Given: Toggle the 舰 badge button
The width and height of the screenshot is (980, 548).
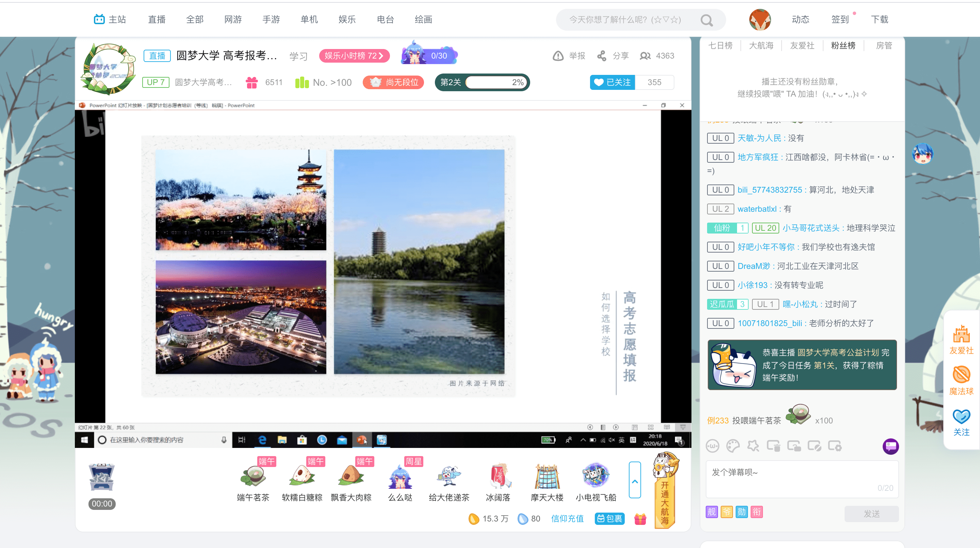Looking at the screenshot, I should [712, 512].
